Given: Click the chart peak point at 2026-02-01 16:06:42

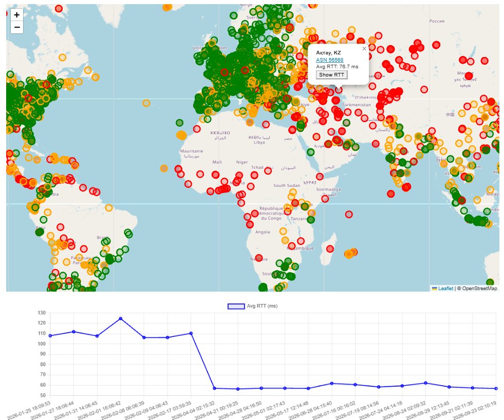Looking at the screenshot, I should point(121,318).
